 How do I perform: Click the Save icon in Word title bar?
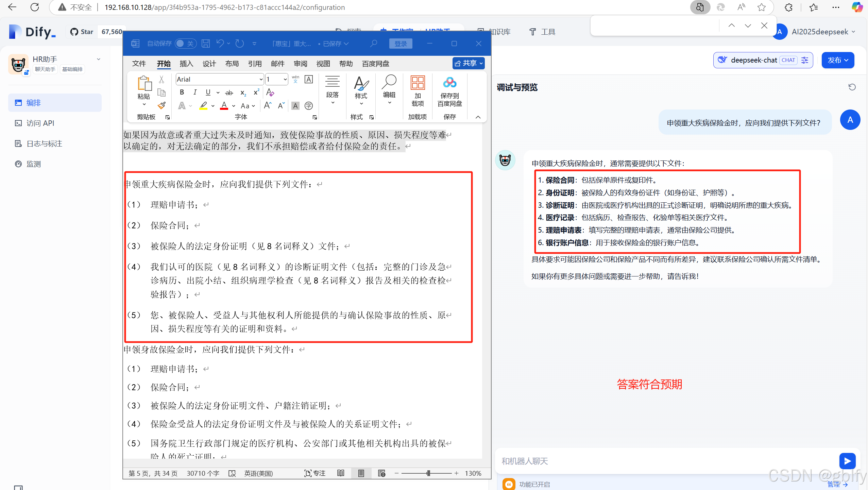206,44
